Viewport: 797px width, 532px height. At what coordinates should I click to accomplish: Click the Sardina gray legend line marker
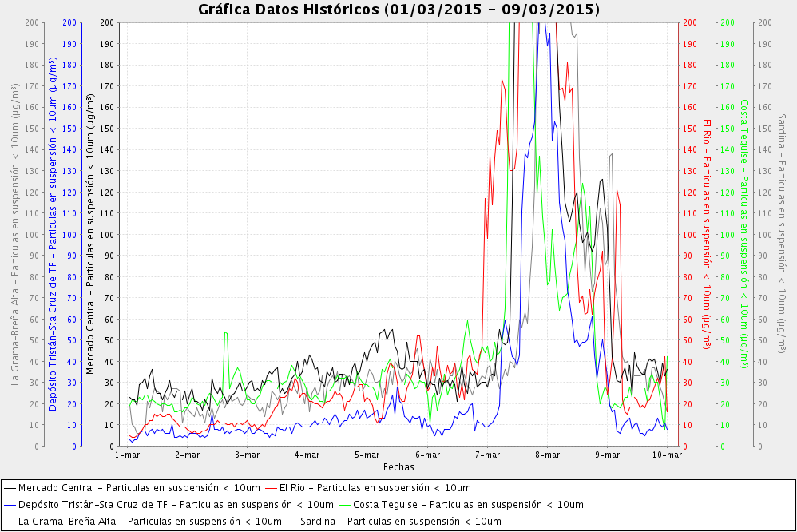click(292, 522)
